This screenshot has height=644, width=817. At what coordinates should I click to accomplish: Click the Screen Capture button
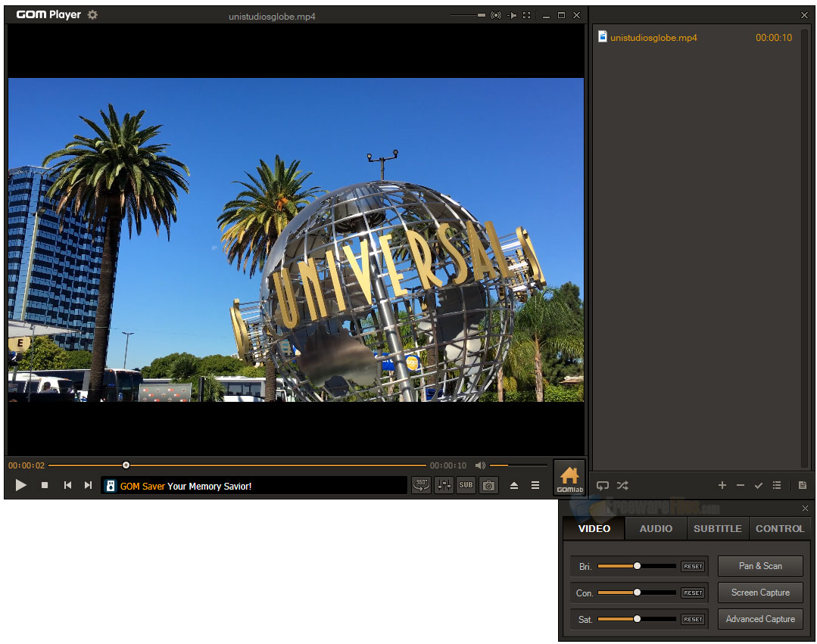tap(760, 593)
